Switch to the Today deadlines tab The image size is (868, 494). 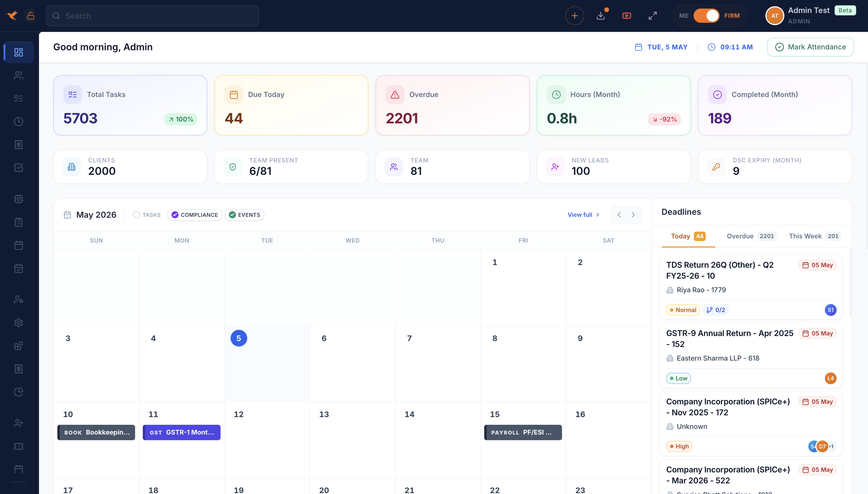pyautogui.click(x=688, y=236)
